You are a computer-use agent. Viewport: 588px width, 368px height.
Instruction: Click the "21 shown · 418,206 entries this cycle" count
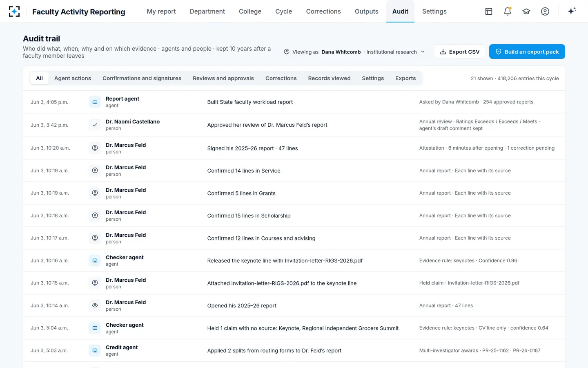click(x=514, y=79)
